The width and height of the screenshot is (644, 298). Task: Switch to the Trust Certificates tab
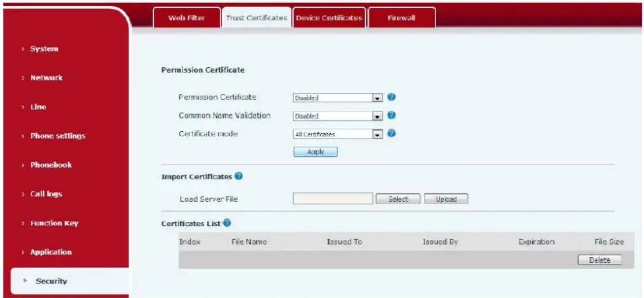256,17
